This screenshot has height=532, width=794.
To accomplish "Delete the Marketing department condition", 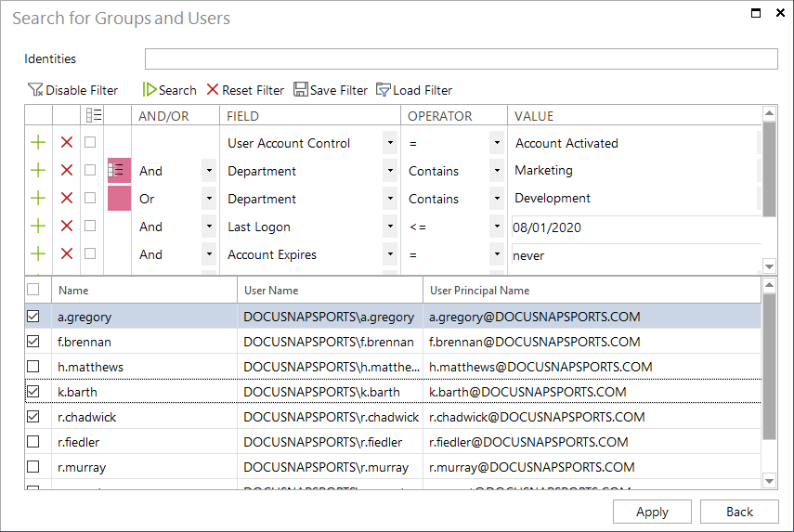I will click(x=66, y=171).
